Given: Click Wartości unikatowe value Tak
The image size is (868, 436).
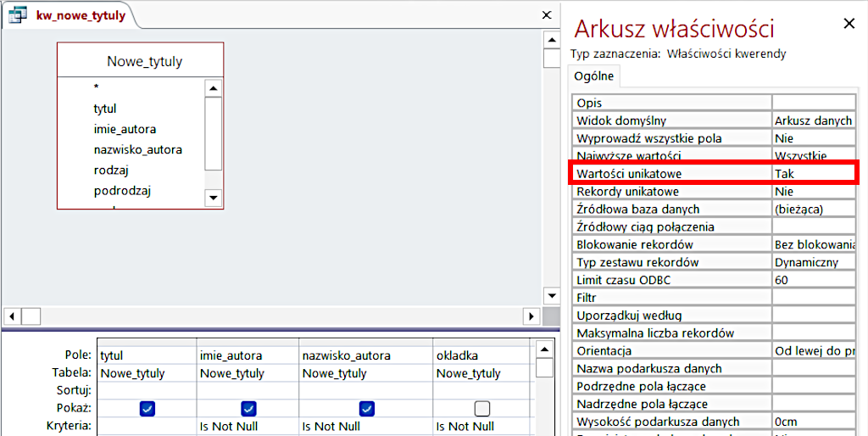Looking at the screenshot, I should (x=815, y=173).
